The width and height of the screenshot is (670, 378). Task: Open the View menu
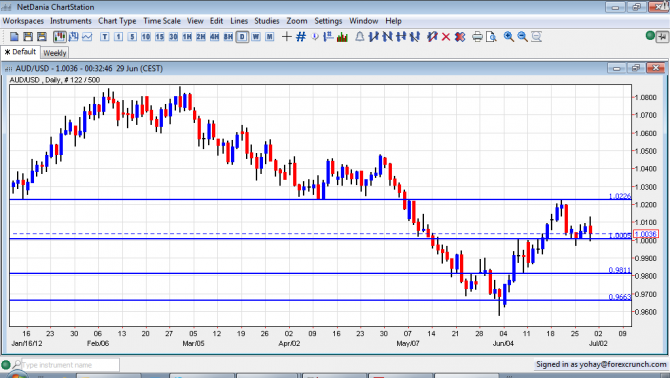point(195,21)
